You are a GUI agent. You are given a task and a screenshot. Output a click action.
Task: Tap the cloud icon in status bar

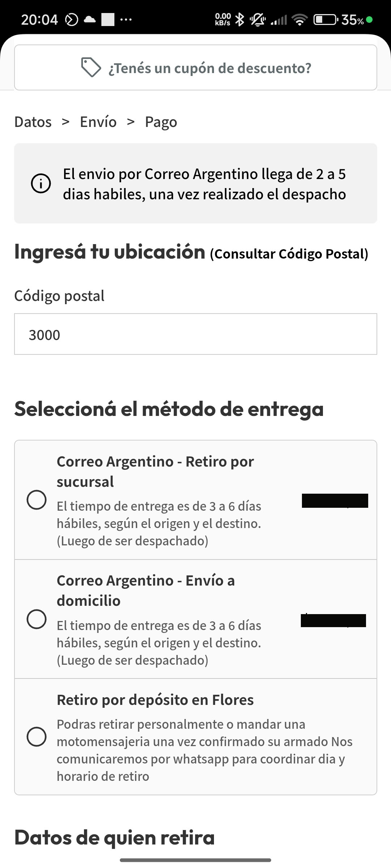89,20
